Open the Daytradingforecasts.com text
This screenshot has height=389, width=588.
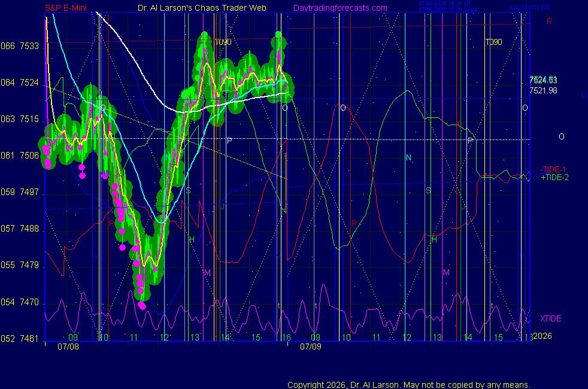[x=340, y=8]
